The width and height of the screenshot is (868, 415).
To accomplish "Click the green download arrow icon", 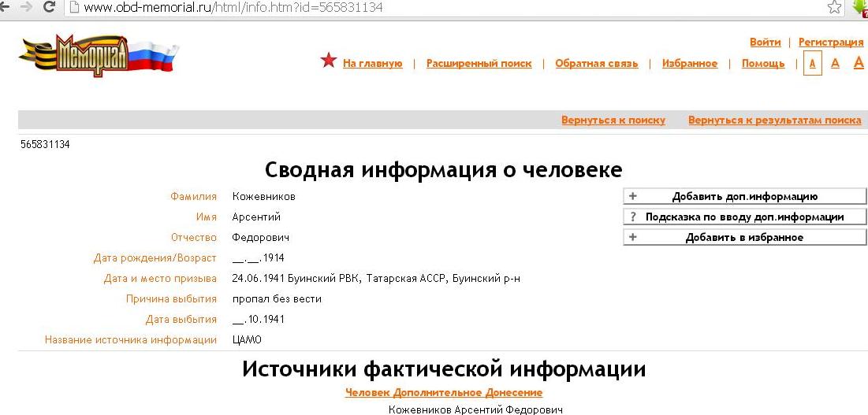I will (860, 7).
